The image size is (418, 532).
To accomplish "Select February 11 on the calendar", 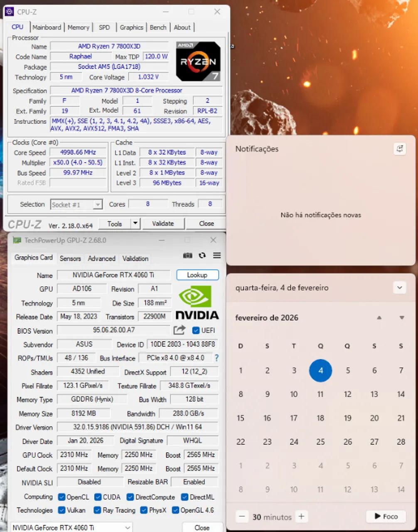I will point(320,394).
